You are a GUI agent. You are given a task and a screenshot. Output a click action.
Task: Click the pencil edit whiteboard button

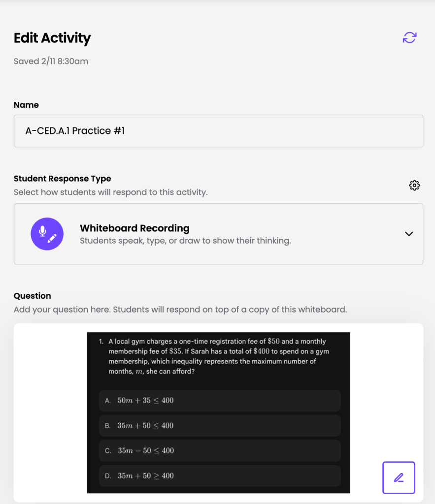[399, 477]
